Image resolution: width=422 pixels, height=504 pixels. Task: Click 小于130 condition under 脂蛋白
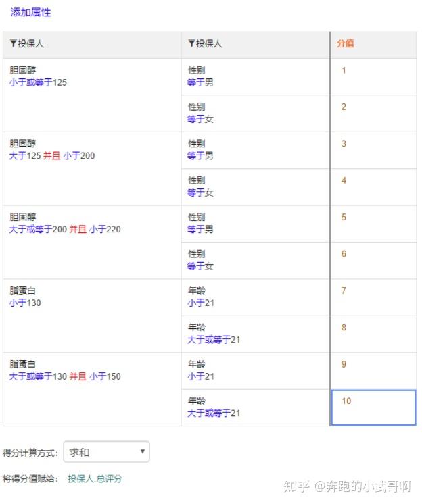[25, 303]
